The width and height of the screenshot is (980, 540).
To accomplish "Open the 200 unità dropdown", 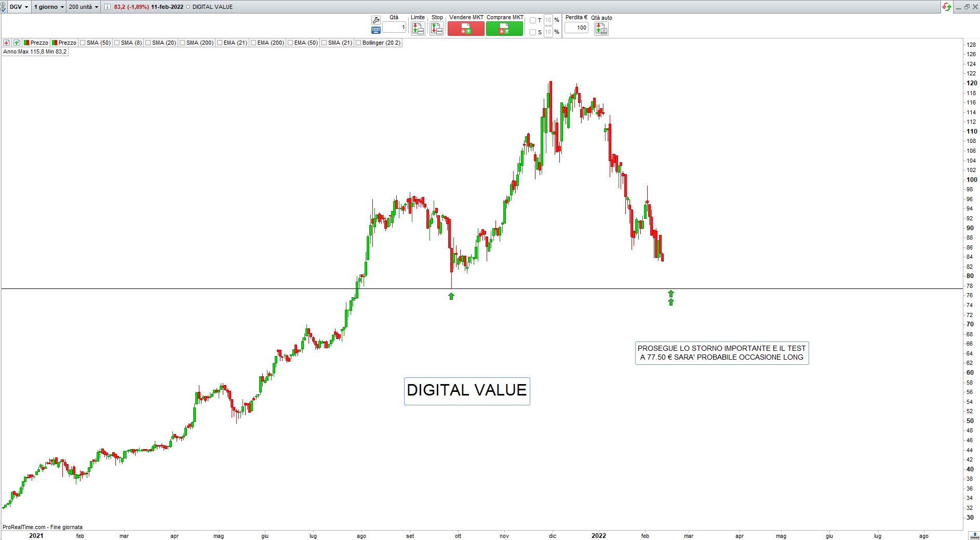I will point(83,7).
